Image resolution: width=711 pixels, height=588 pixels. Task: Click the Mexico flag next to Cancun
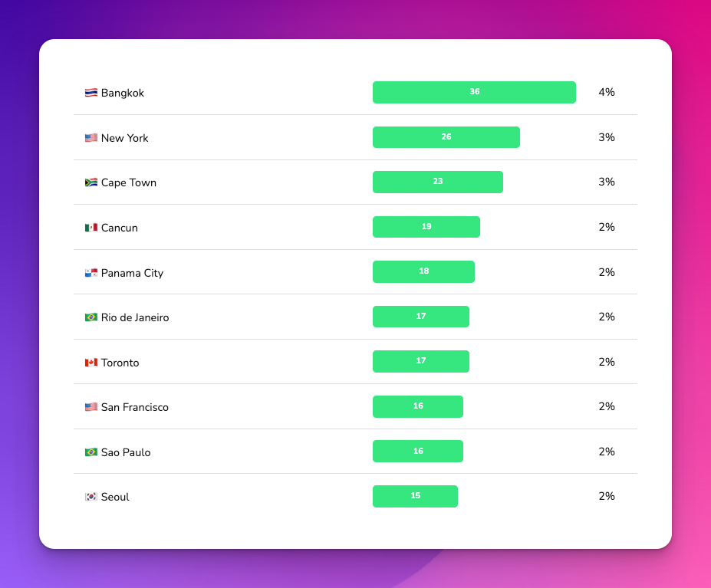[x=91, y=228]
